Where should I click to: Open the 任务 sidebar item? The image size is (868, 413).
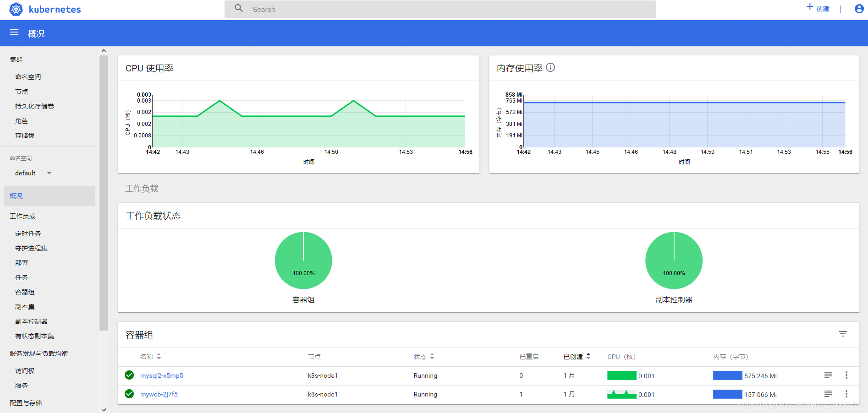tap(22, 277)
